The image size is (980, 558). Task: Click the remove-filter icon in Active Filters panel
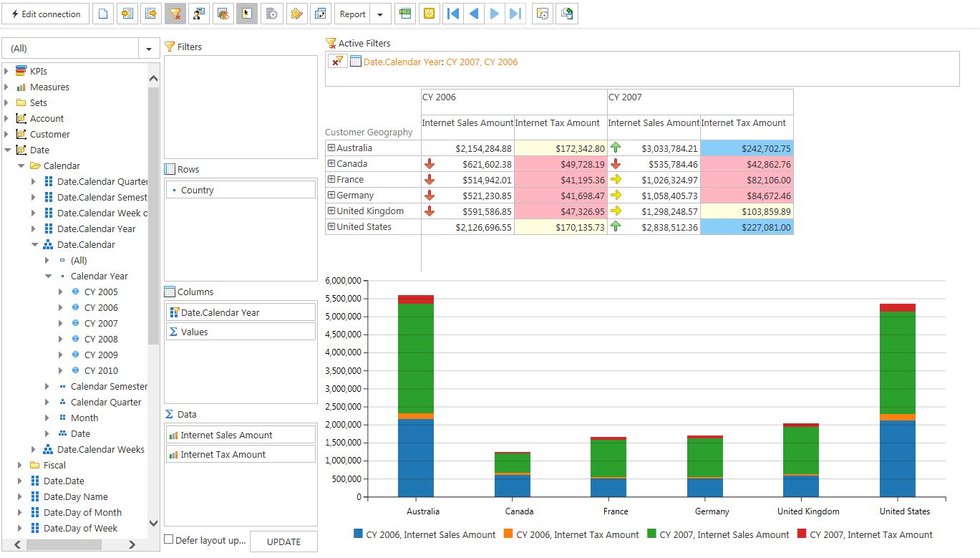(337, 61)
